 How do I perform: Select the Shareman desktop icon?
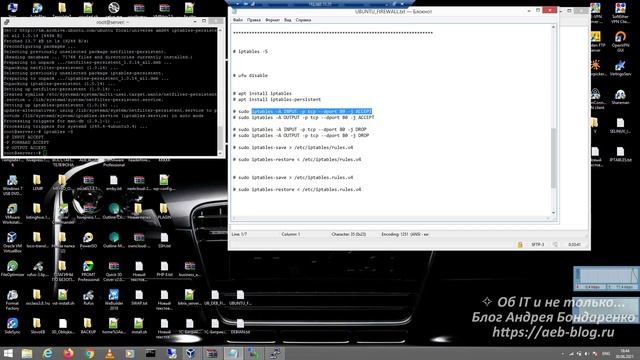pos(620,98)
